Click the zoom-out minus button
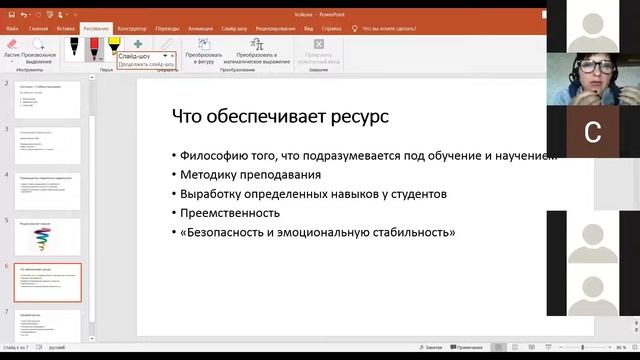The width and height of the screenshot is (640, 360). [x=561, y=347]
